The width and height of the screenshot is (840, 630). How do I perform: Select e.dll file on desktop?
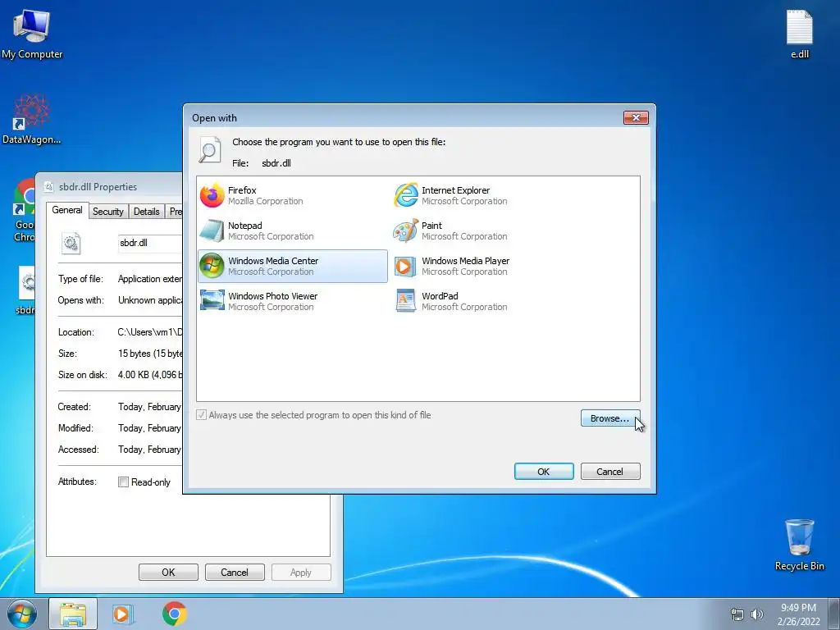[799, 34]
